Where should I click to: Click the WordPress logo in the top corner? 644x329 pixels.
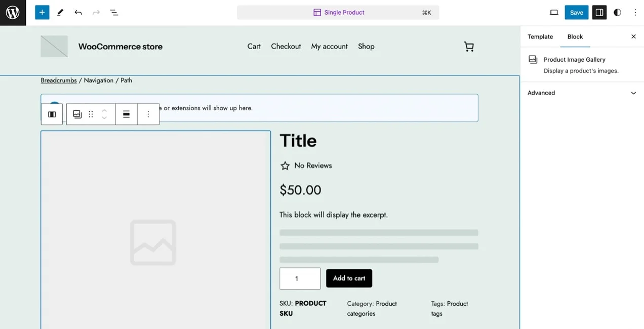(13, 12)
